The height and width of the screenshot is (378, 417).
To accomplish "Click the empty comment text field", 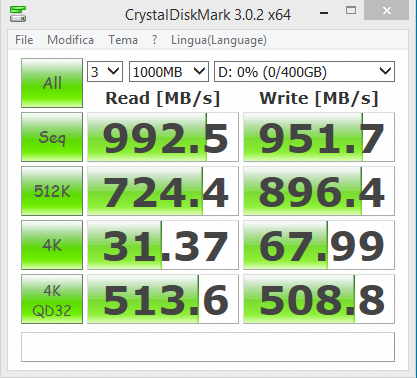I will click(208, 347).
